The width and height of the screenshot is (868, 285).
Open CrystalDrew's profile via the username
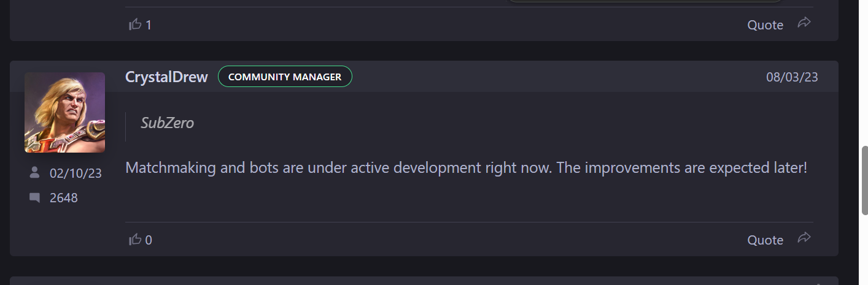click(x=166, y=77)
